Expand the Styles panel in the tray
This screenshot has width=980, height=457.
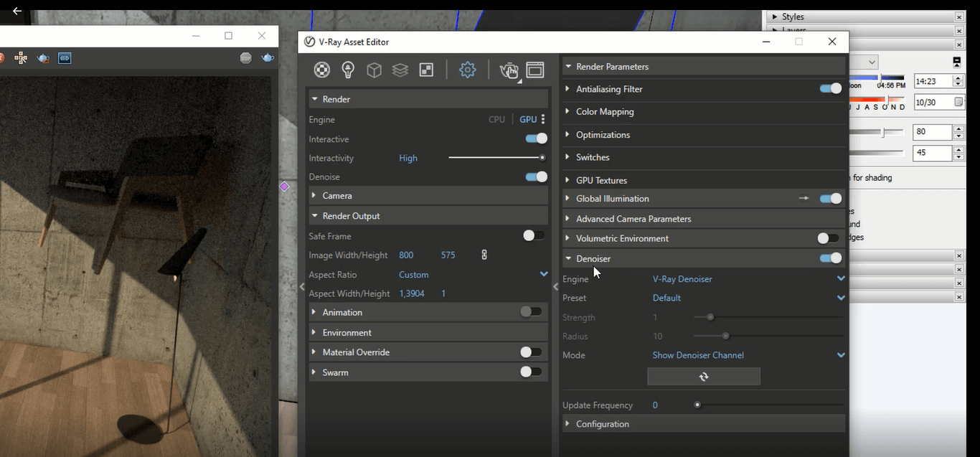793,17
